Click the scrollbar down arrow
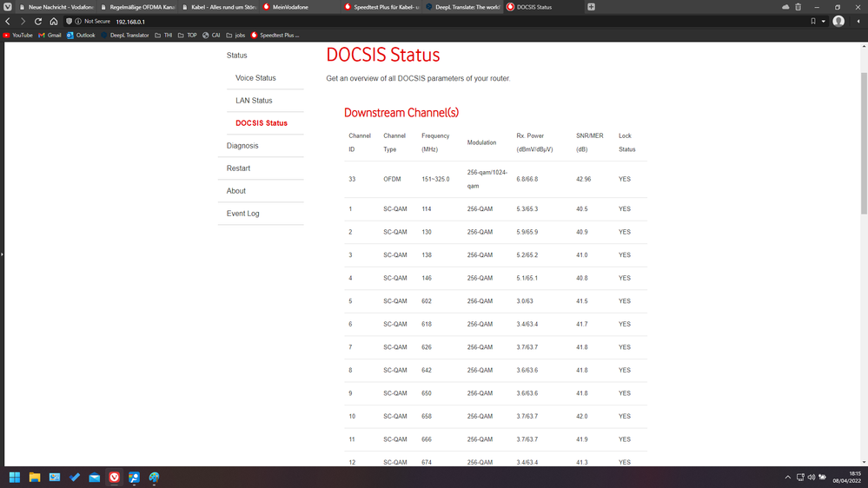Viewport: 868px width, 488px height. coord(864,462)
